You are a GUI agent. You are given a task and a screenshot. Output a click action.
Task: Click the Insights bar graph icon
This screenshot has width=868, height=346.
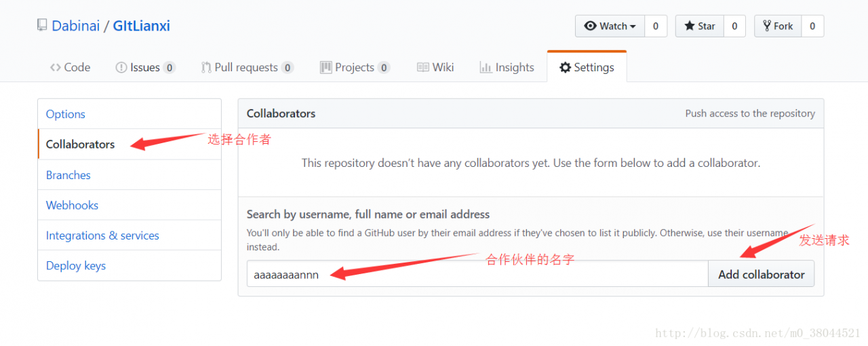click(x=486, y=67)
